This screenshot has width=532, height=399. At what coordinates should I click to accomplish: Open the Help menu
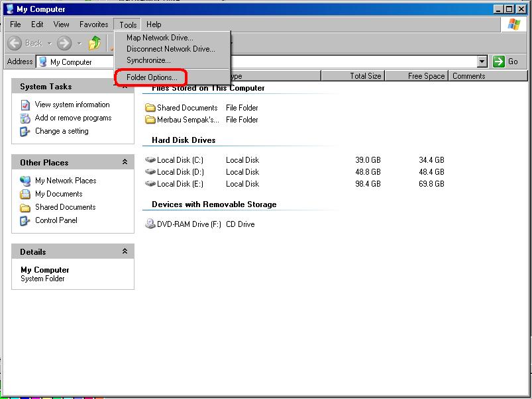(x=154, y=24)
